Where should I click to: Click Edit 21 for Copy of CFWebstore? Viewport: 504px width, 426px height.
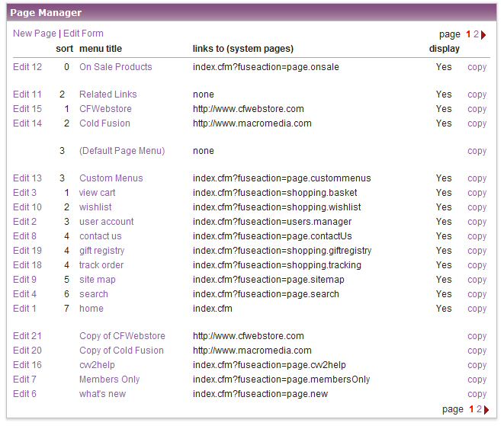(27, 336)
